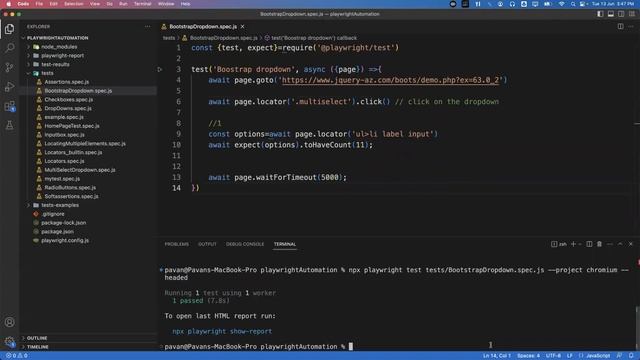Toggle bottom panel layout button
This screenshot has height=360, width=640.
[611, 14]
